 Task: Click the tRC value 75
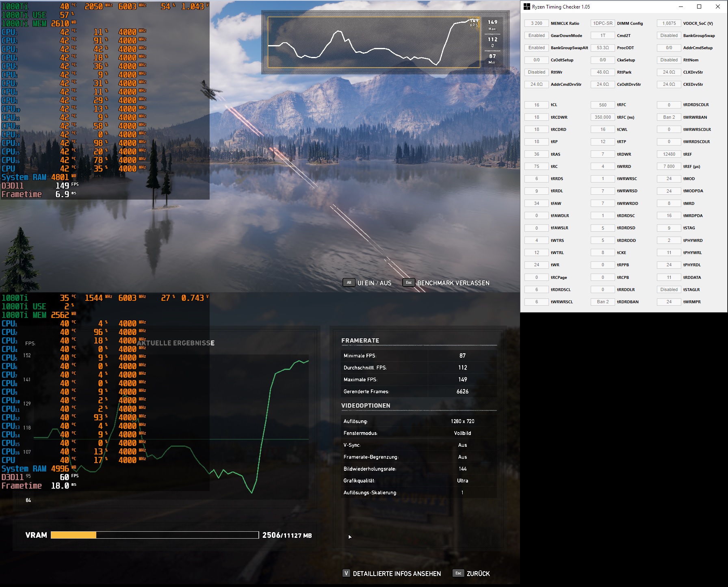click(537, 166)
